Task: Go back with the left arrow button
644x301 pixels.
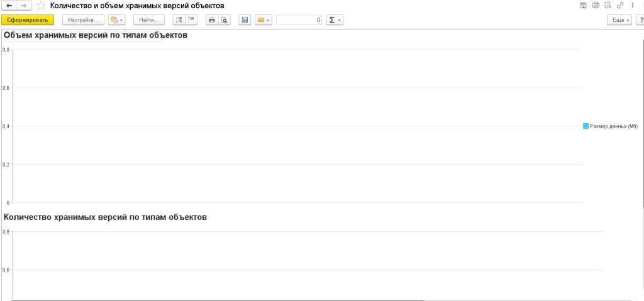Action: (x=9, y=6)
